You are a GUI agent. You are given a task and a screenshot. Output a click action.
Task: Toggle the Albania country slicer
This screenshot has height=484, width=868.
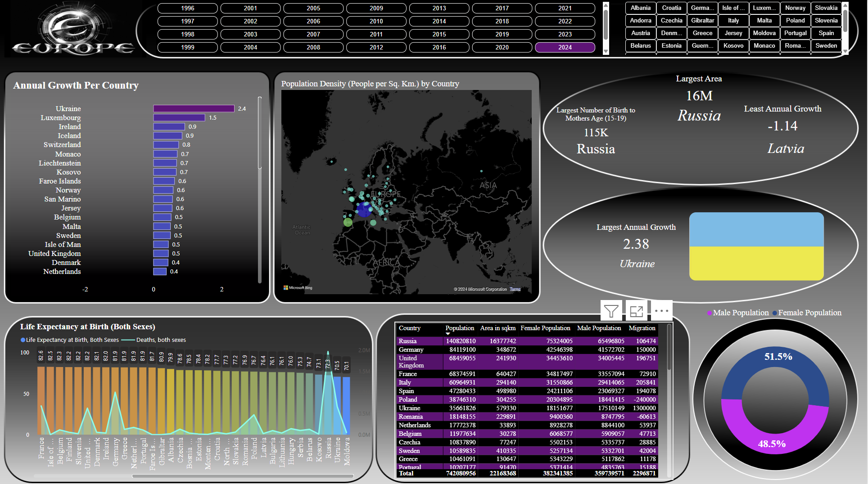640,8
